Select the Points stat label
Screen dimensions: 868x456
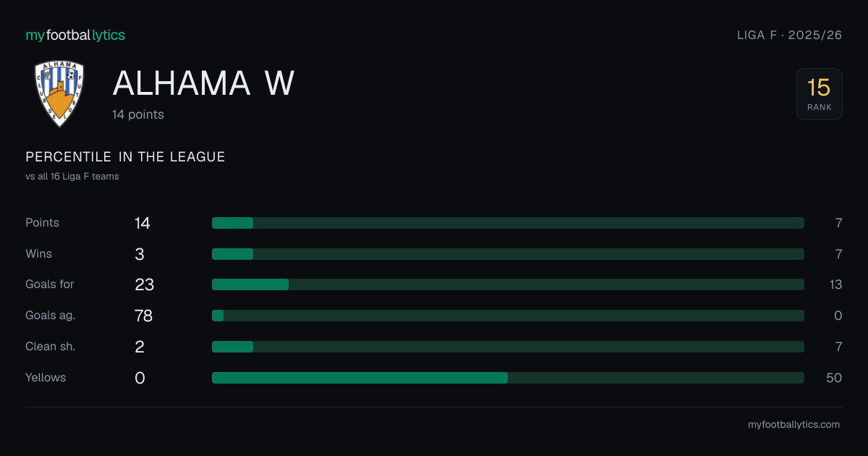tap(42, 223)
